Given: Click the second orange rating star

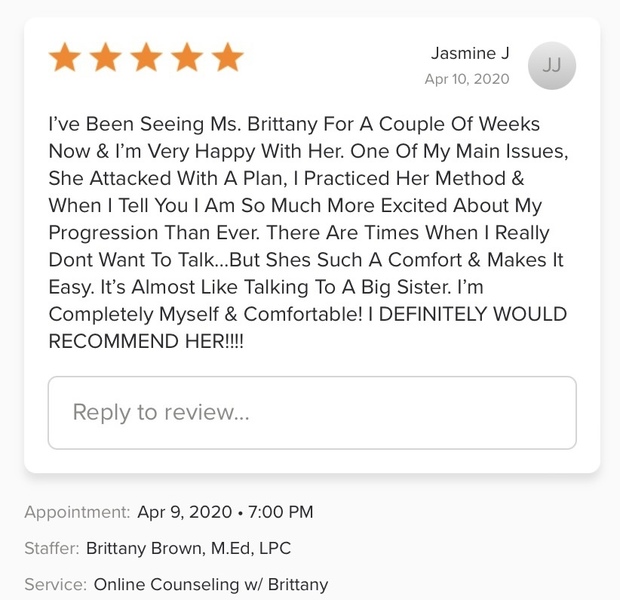Looking at the screenshot, I should [x=106, y=58].
